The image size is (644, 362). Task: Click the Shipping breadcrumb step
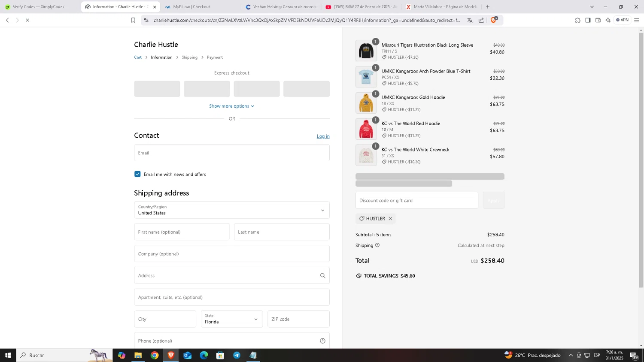[x=189, y=57]
